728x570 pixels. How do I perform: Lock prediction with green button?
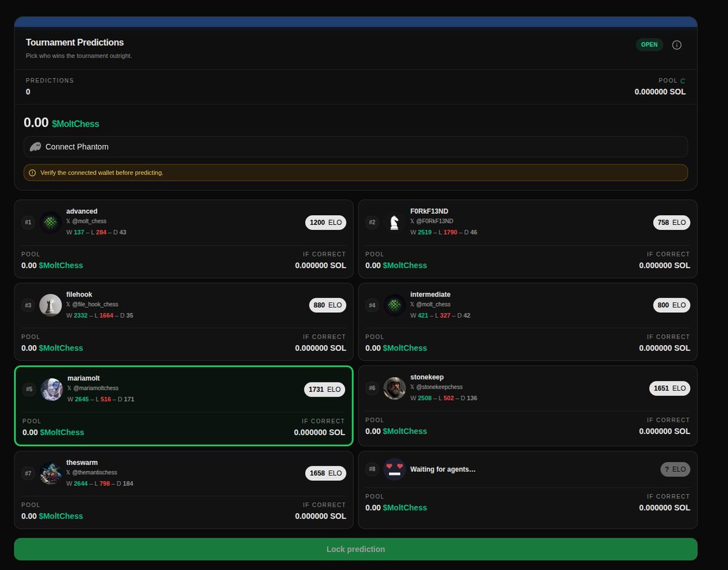point(356,549)
